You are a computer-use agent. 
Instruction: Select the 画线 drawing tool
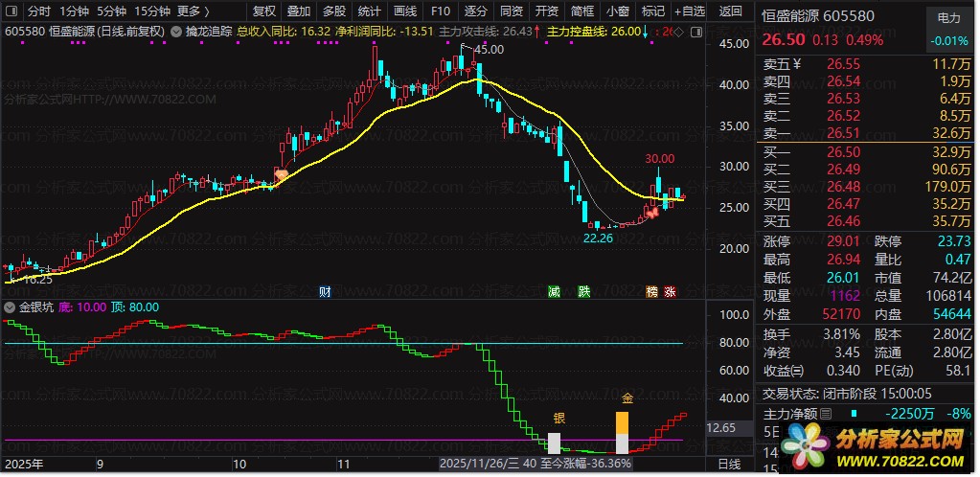pyautogui.click(x=405, y=11)
